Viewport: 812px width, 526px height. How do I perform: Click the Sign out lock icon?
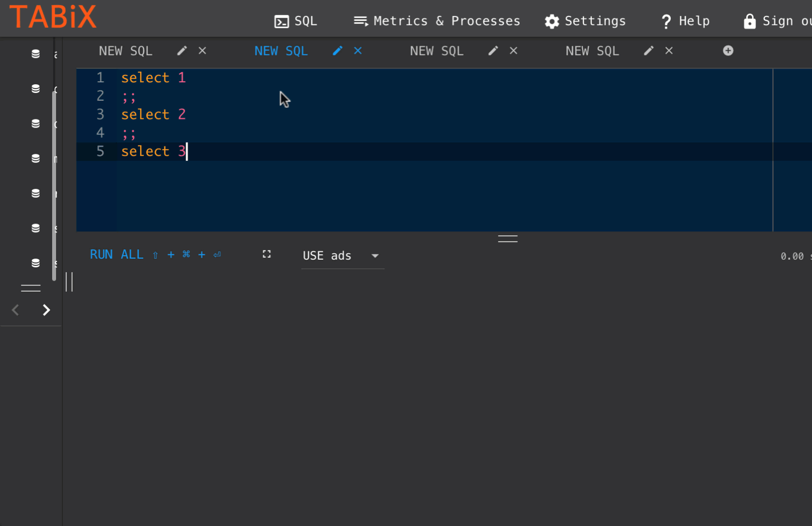pyautogui.click(x=749, y=21)
